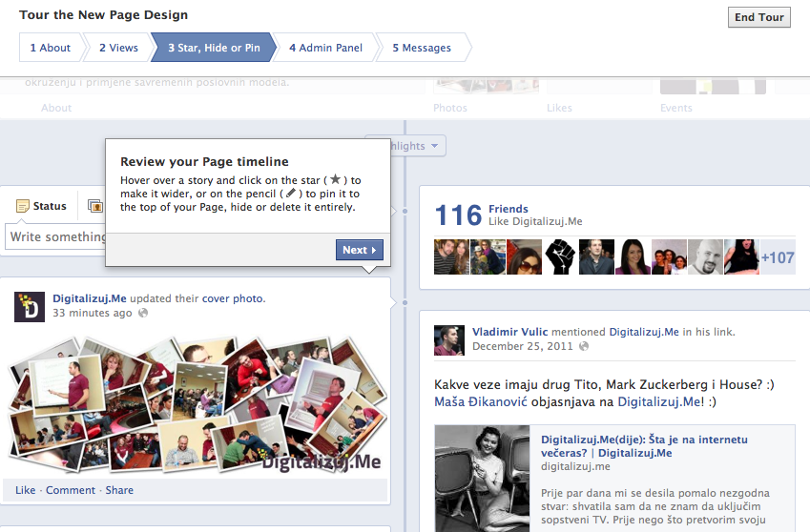Screen dimensions: 810x532
Task: Click the Photo composer icon
Action: click(95, 206)
